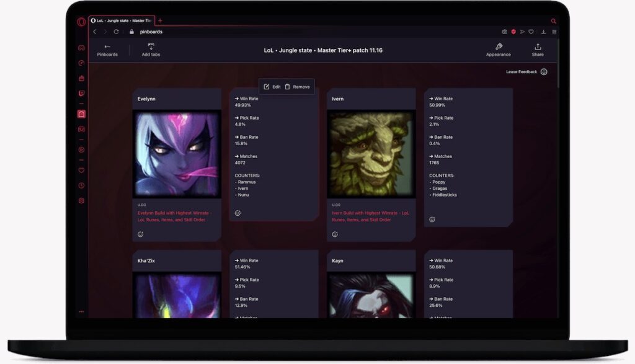Select the highlighted Pinboards sidebar icon
The image size is (635, 364).
point(81,114)
